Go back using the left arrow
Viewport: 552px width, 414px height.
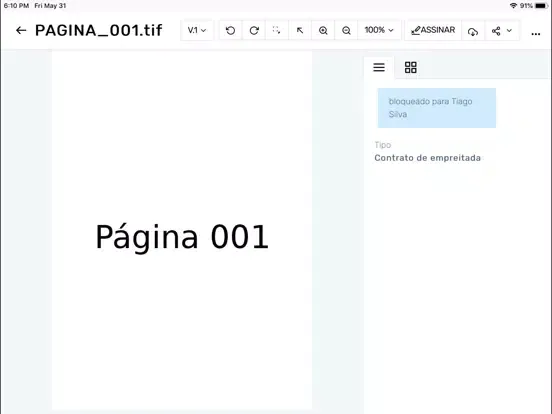click(21, 31)
